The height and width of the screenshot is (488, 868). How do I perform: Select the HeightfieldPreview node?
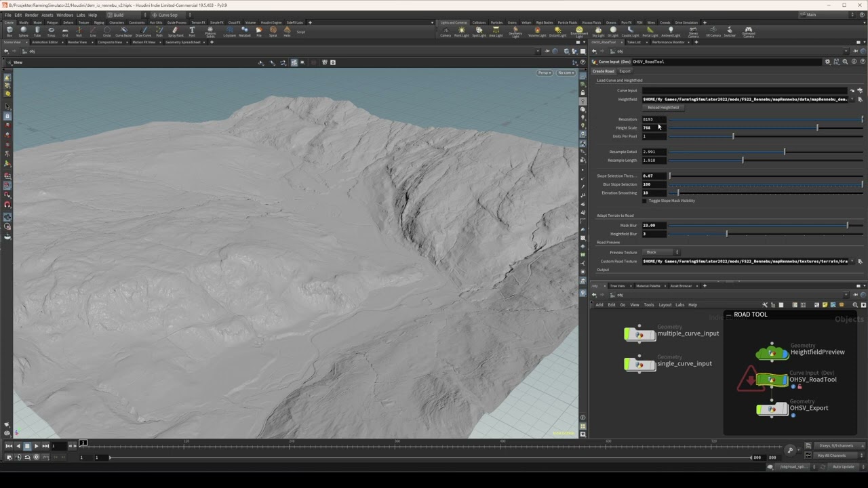coord(772,352)
